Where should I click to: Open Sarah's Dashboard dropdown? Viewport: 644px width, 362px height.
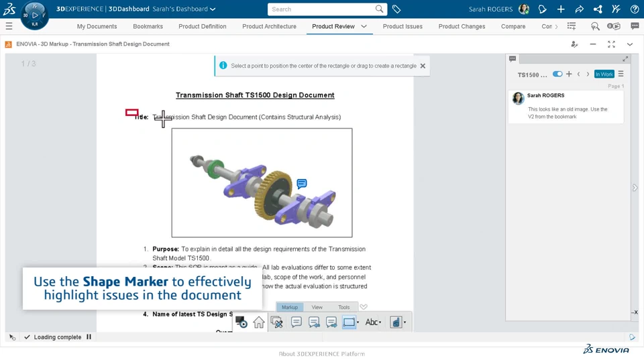coord(184,9)
